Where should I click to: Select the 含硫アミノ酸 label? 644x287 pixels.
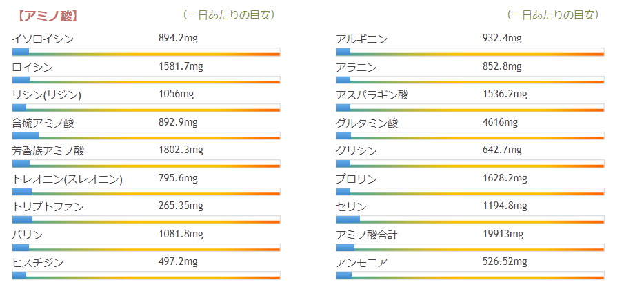tap(43, 123)
